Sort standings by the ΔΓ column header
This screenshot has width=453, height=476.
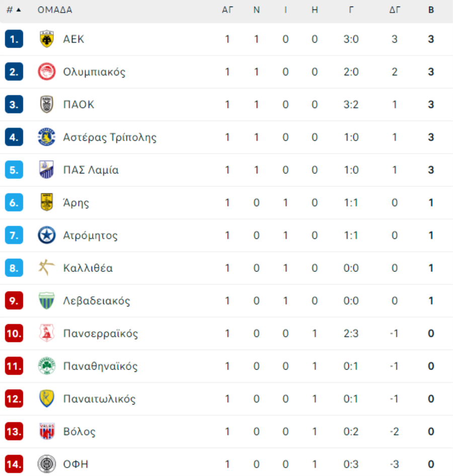click(395, 10)
